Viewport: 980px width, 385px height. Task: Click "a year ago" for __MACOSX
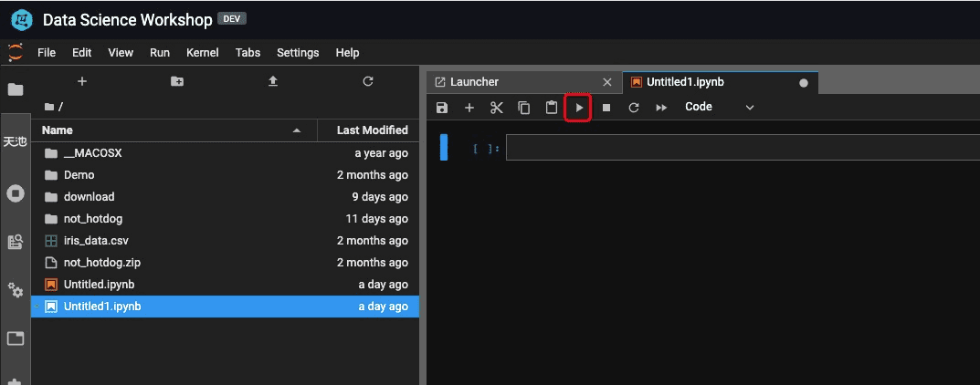(381, 153)
